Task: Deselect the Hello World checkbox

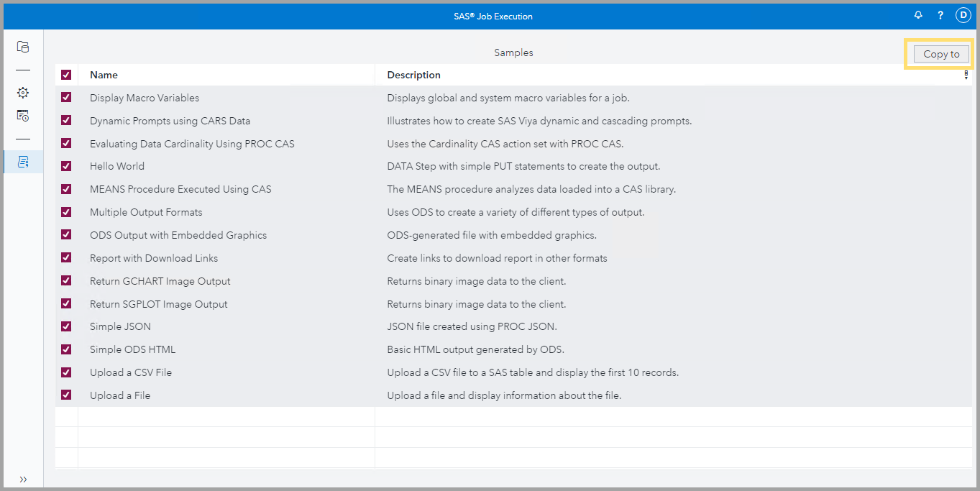Action: [x=65, y=165]
